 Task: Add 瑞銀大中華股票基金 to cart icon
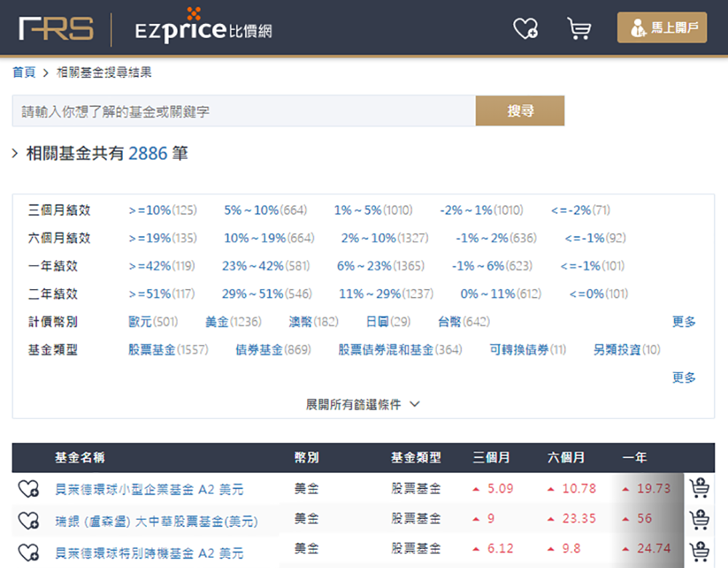[x=699, y=520]
